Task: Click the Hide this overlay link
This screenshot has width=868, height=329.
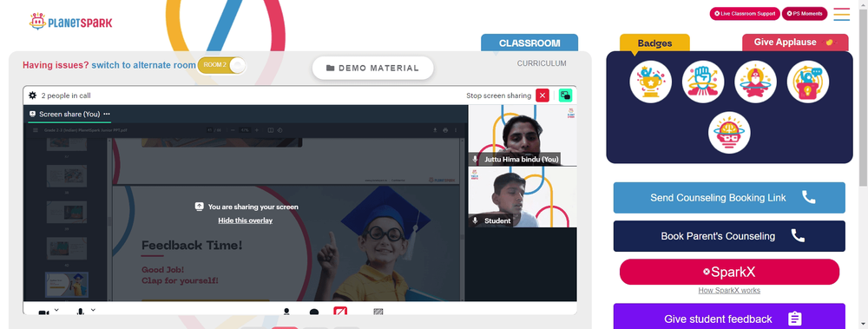Action: tap(246, 220)
